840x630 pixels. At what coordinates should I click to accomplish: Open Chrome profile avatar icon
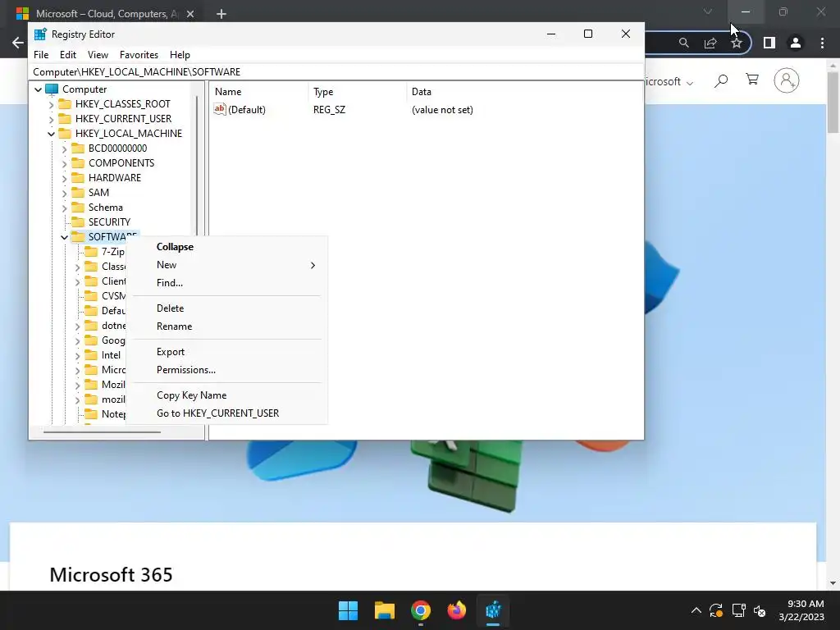point(796,43)
